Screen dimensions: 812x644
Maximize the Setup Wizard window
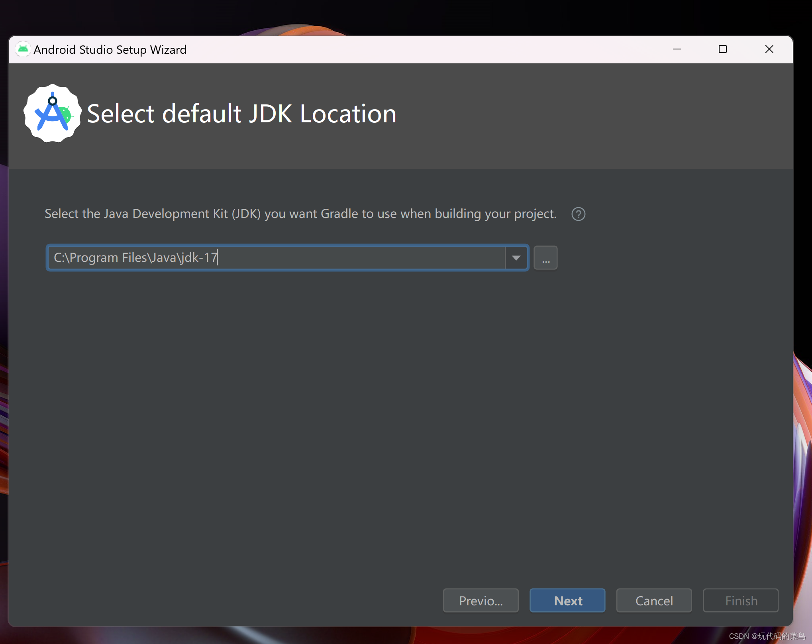723,49
